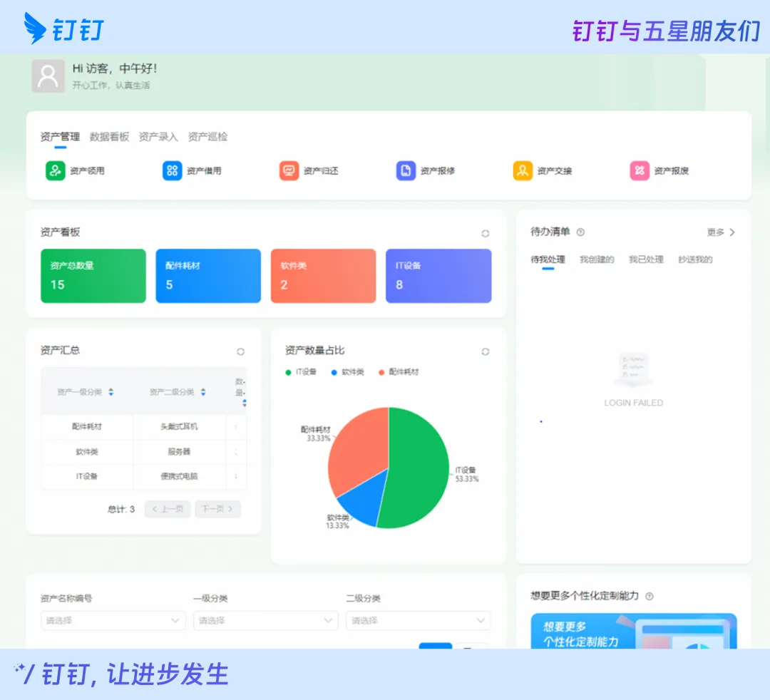The height and width of the screenshot is (700, 770).
Task: Click the IT设备 cell in summary table
Action: (x=87, y=476)
